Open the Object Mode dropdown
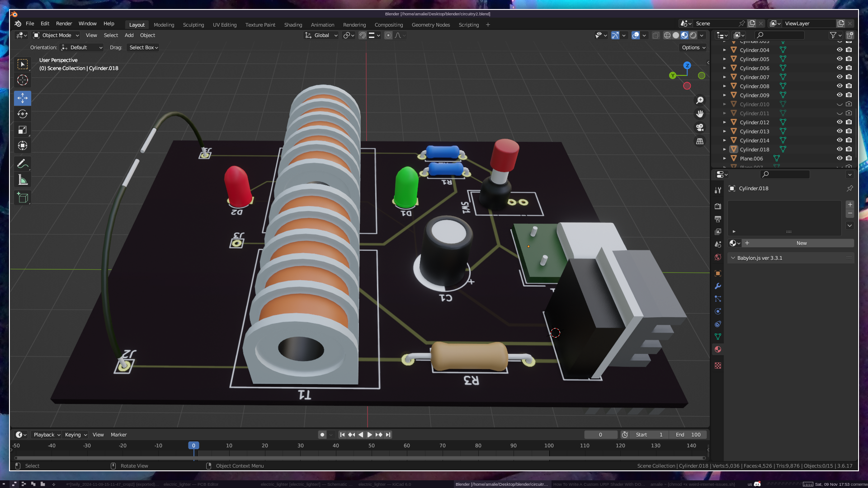Image resolution: width=868 pixels, height=488 pixels. [56, 35]
